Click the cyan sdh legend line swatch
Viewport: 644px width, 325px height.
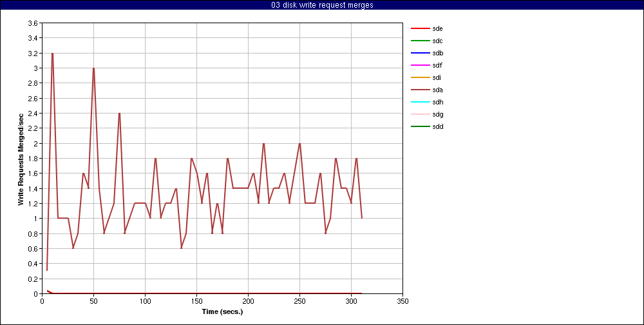point(420,102)
